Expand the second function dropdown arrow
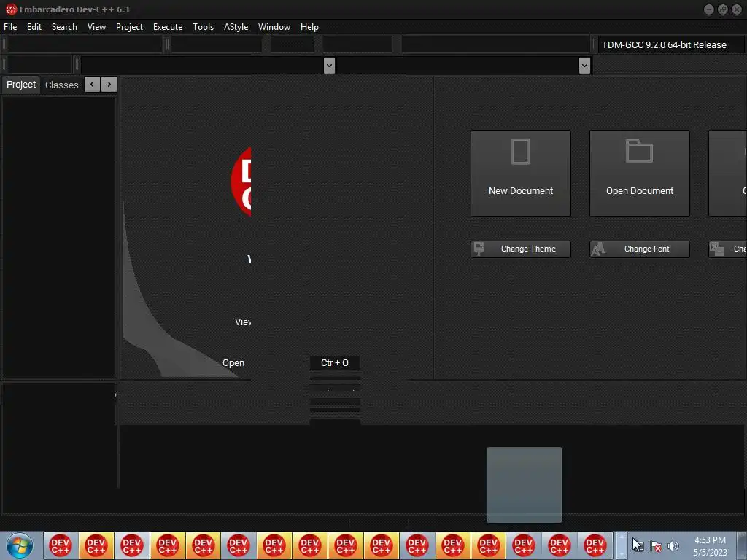747x560 pixels. pyautogui.click(x=584, y=65)
